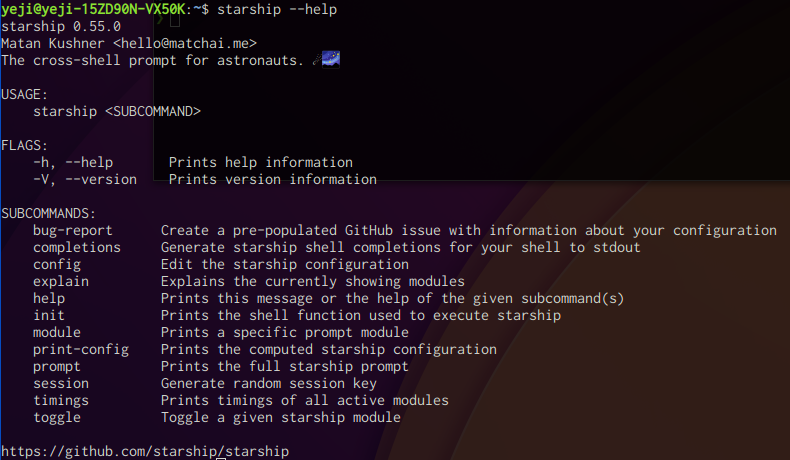This screenshot has width=790, height=460.
Task: Click the config subcommand entry
Action: [x=56, y=264]
